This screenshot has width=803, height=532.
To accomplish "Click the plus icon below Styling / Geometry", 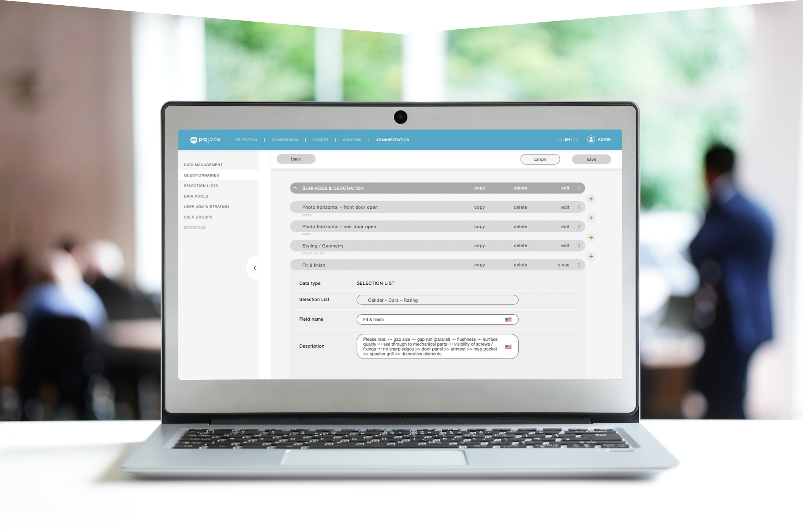I will [x=591, y=256].
